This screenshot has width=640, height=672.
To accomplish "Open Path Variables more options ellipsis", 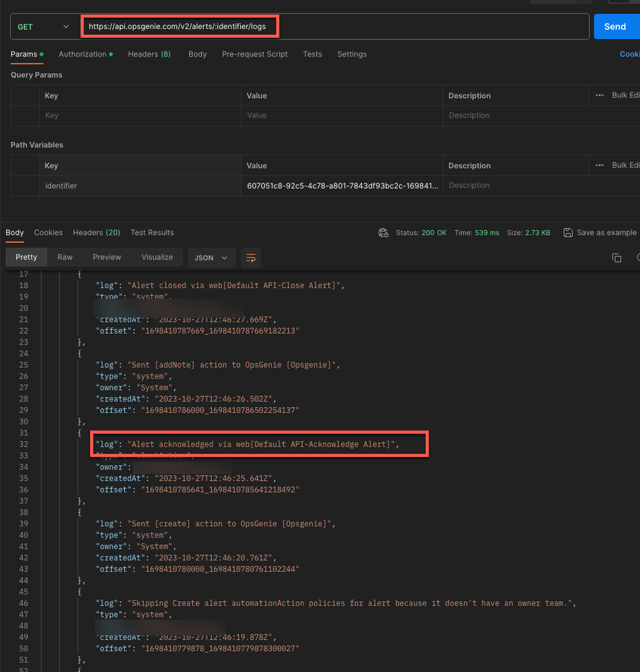I will [x=600, y=165].
